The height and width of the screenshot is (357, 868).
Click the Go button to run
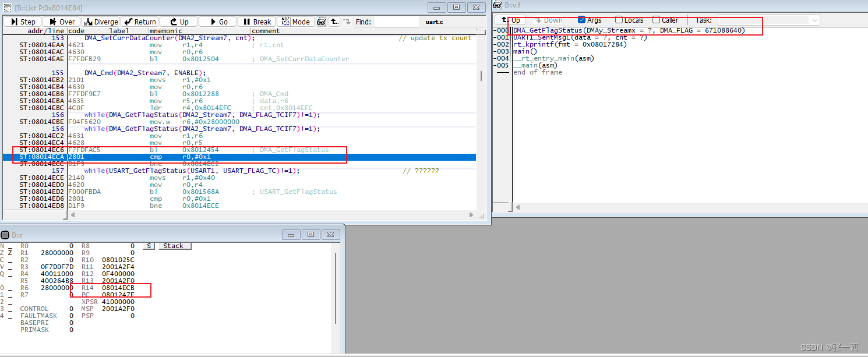pyautogui.click(x=217, y=22)
